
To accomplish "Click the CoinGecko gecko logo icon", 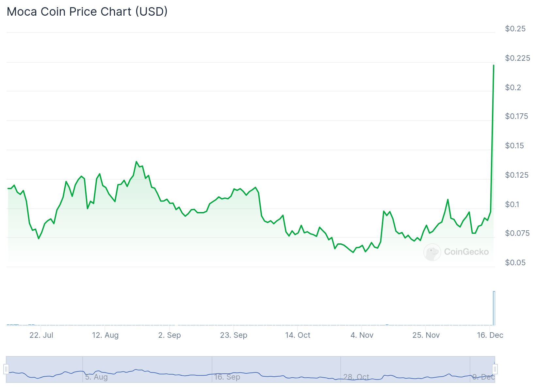I will coord(432,252).
